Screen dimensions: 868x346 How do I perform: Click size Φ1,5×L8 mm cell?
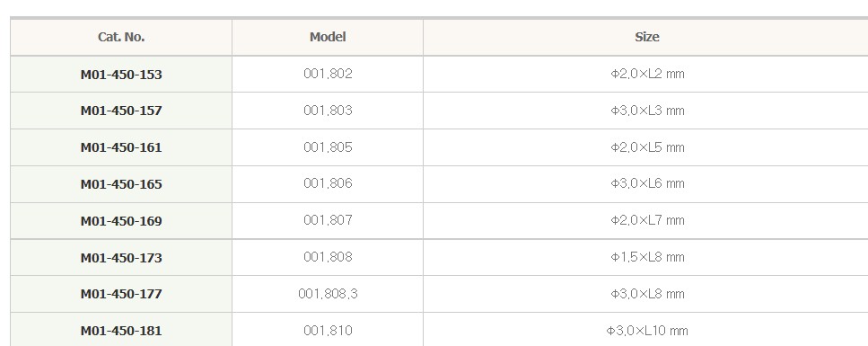[647, 257]
